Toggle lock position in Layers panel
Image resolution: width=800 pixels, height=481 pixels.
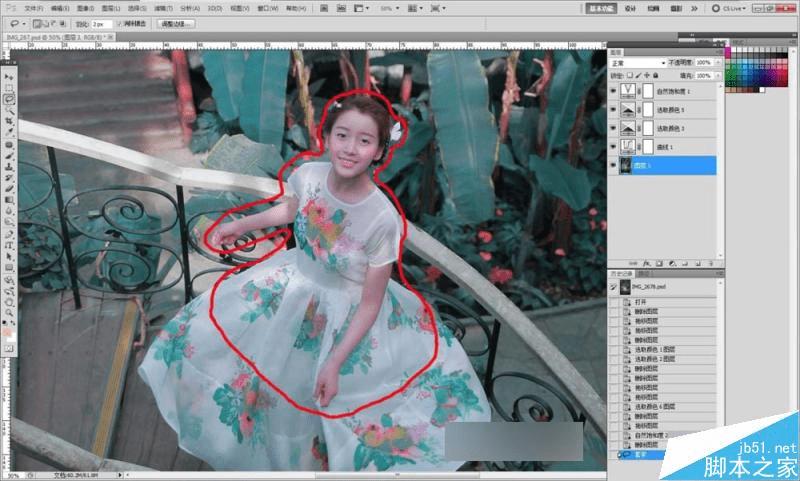coord(647,75)
